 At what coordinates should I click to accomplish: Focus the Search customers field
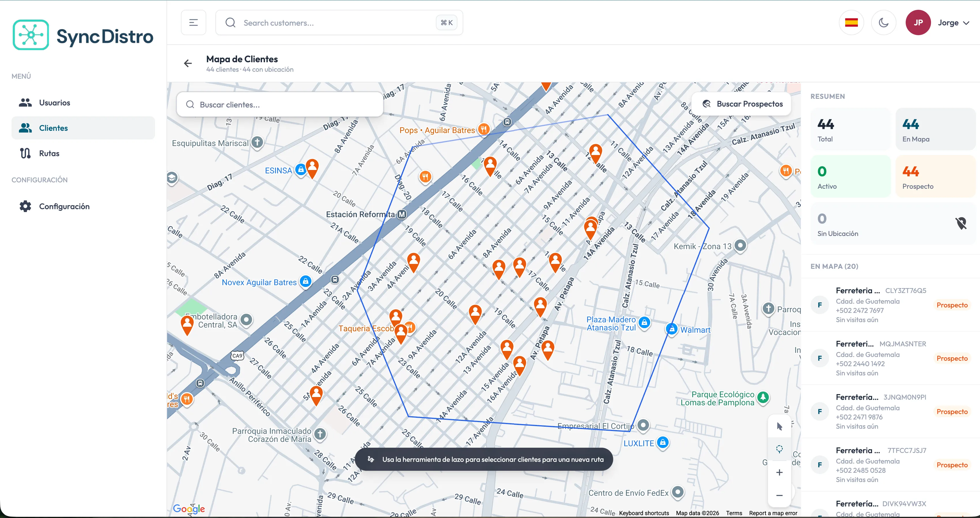[x=339, y=23]
